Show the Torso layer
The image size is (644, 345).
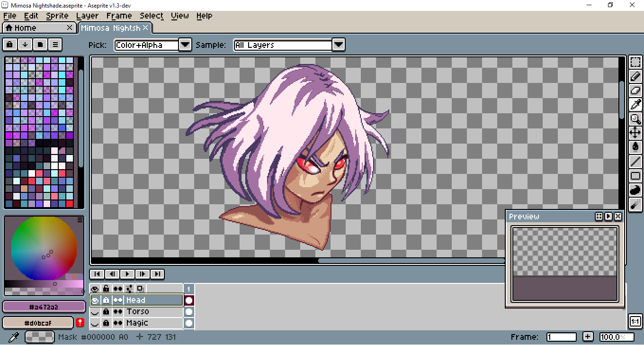click(95, 311)
